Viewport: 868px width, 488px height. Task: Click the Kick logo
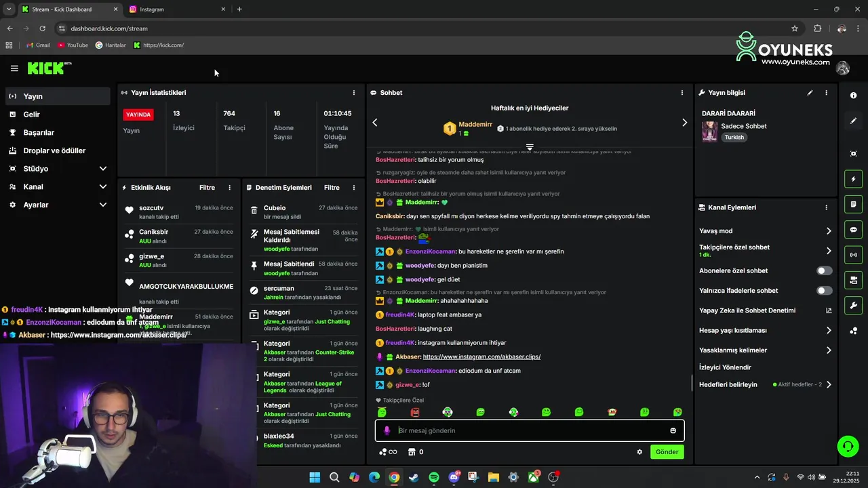click(x=49, y=68)
